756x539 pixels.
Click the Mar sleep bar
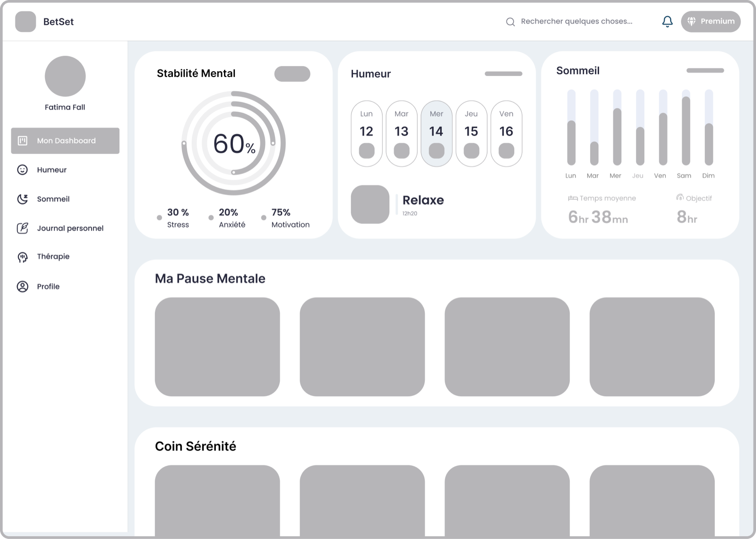coord(594,128)
